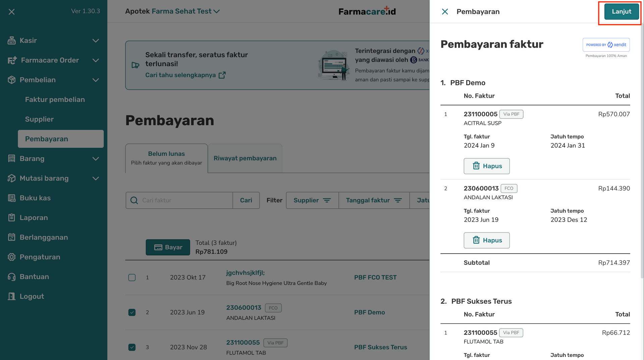Click the Lanjut button
The image size is (644, 360).
(622, 11)
